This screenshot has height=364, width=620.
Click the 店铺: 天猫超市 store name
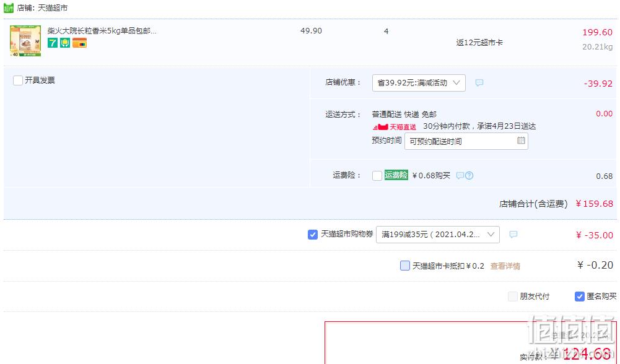[42, 8]
